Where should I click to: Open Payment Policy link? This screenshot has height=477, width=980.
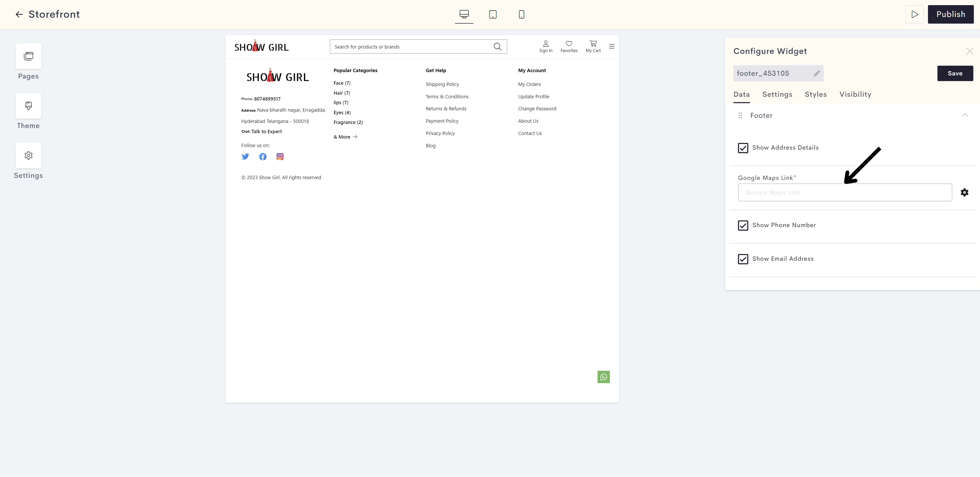click(x=442, y=121)
